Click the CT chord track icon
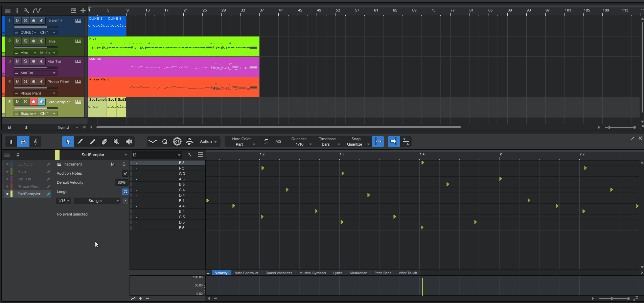This screenshot has width=644, height=303. [x=177, y=142]
